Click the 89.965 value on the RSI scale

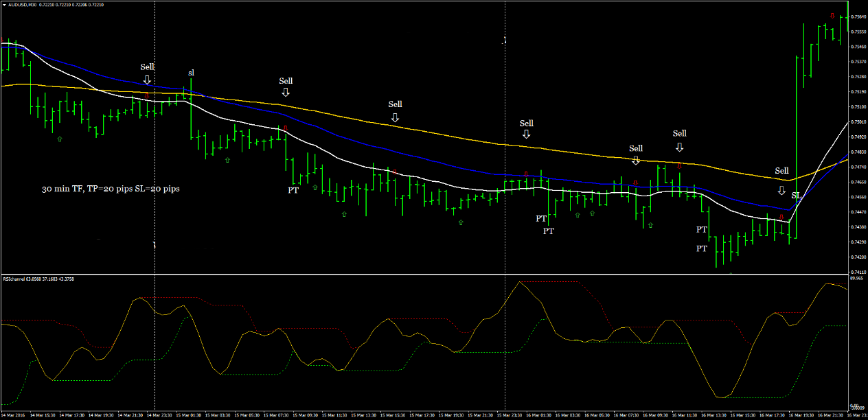[856, 279]
